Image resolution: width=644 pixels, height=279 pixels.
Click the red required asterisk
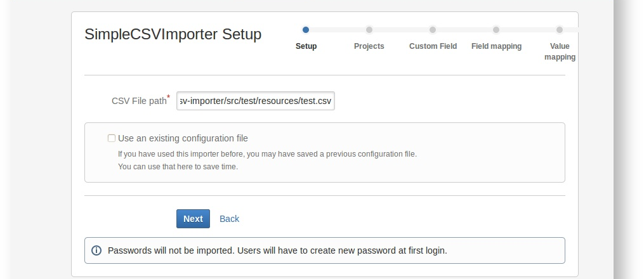169,97
